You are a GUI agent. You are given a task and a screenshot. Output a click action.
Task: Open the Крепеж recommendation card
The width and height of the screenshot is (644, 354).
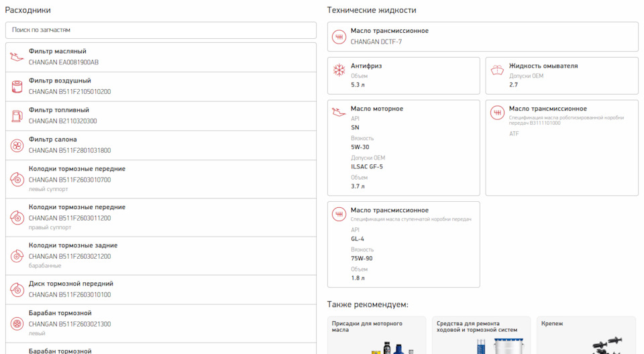pos(586,335)
